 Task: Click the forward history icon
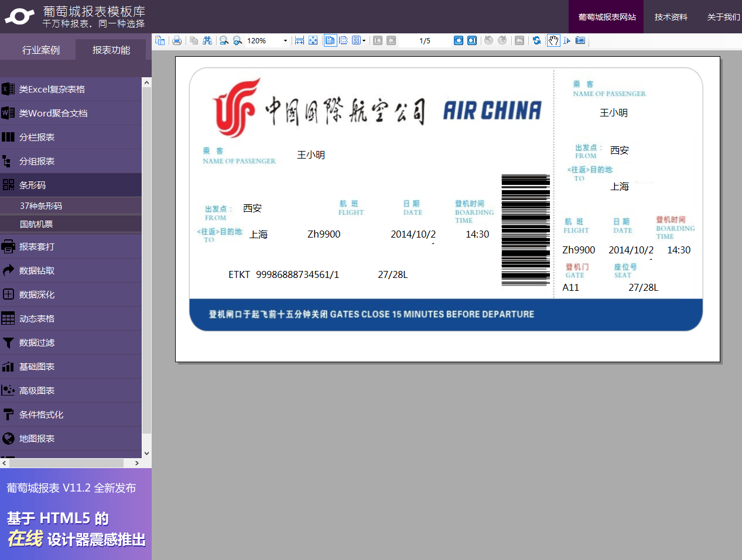point(502,40)
